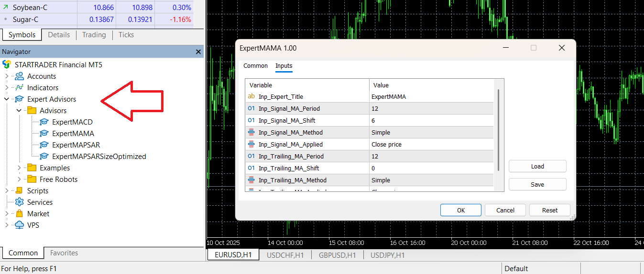This screenshot has width=644, height=274.
Task: Click the Services gear icon
Action: tap(20, 202)
